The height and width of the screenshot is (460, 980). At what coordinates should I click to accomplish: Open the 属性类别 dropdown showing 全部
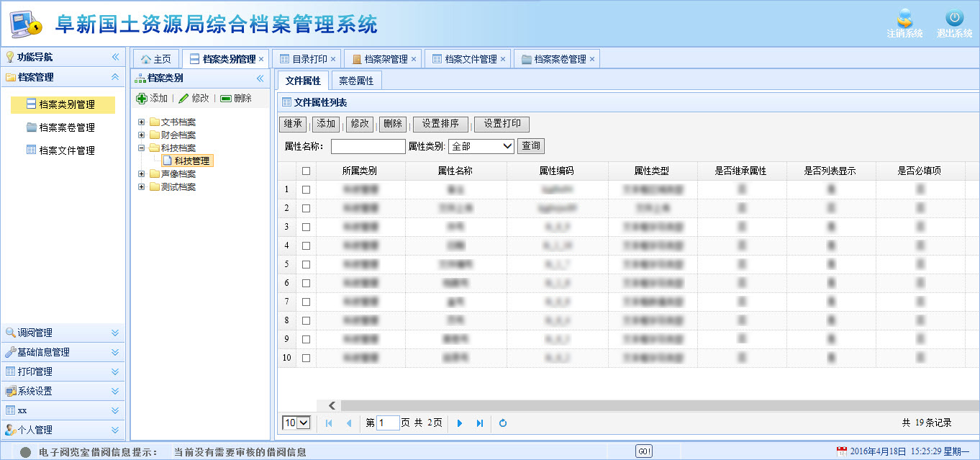(481, 146)
